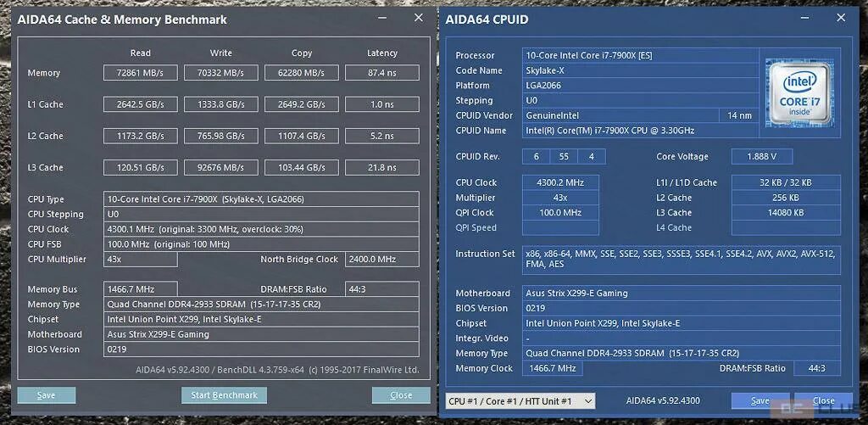Select the Memory Latency value 87.4 ns
The image size is (868, 425).
(x=382, y=73)
